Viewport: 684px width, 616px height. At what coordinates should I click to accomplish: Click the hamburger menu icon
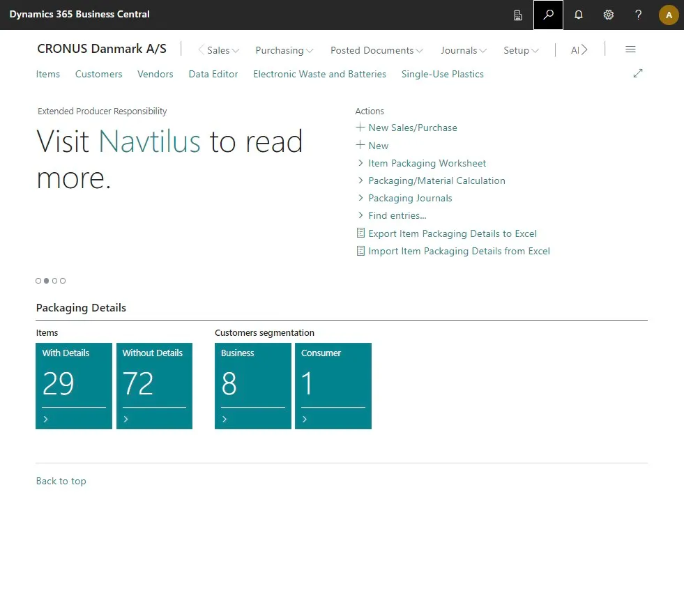(630, 49)
